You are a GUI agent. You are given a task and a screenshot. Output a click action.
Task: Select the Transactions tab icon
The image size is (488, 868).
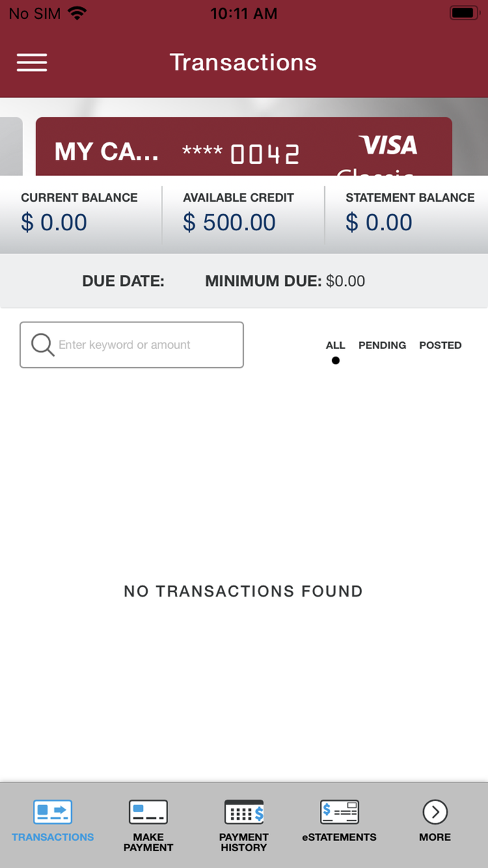[52, 811]
